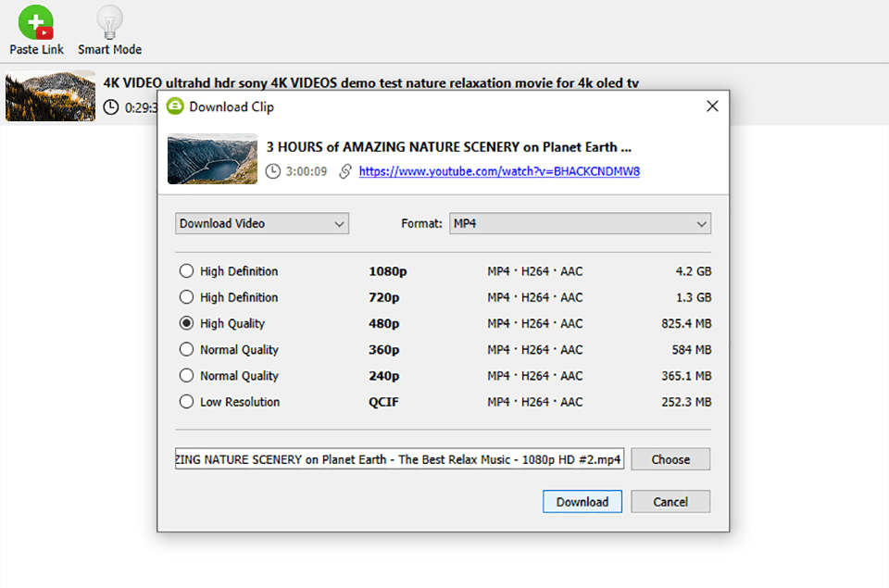The image size is (889, 588).
Task: Click the clock icon under the 4K VIDEO title
Action: point(111,106)
